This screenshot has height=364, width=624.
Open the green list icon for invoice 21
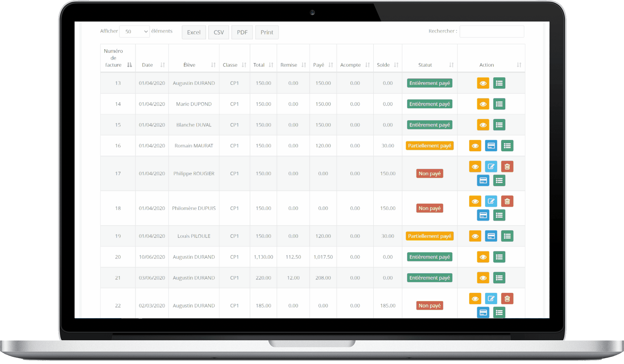pos(499,278)
